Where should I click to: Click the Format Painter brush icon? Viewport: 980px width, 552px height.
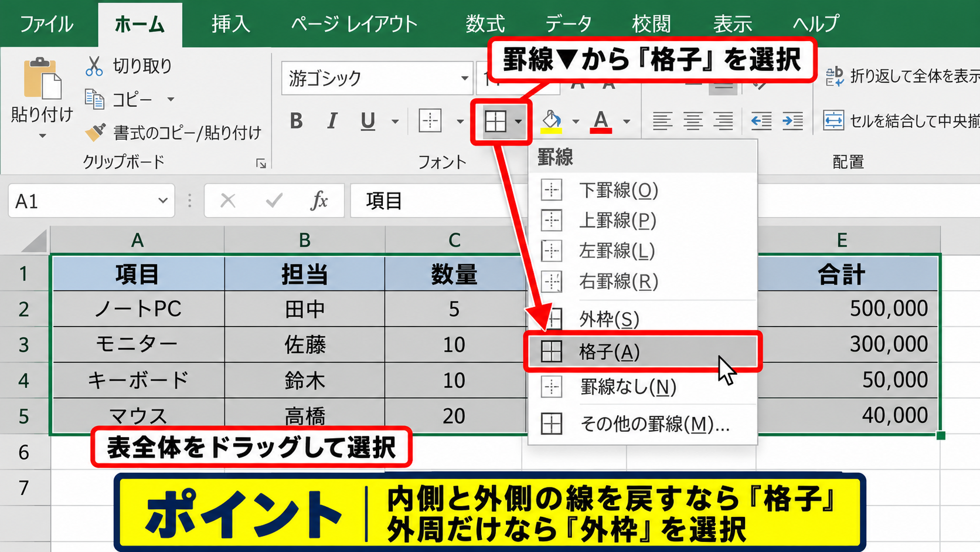coord(95,132)
